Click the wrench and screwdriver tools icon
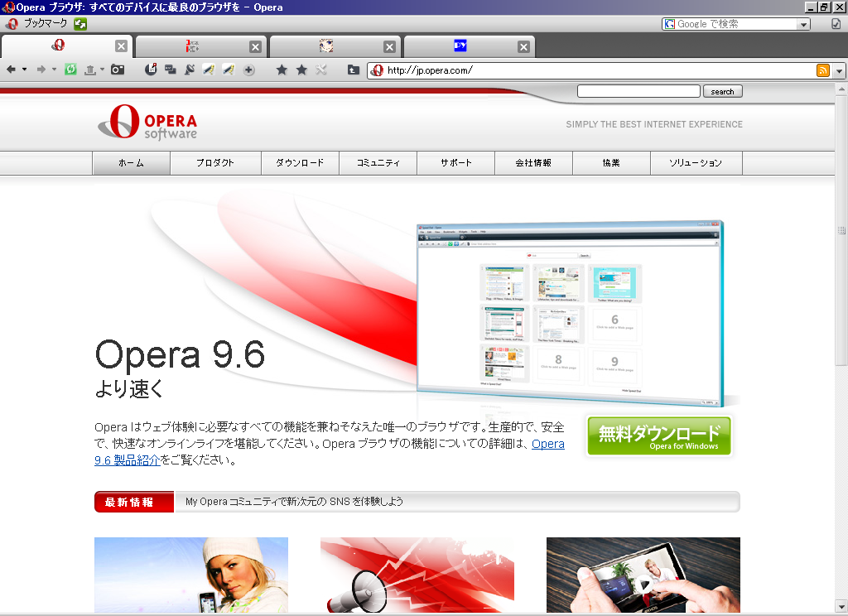The height and width of the screenshot is (616, 848). [321, 70]
